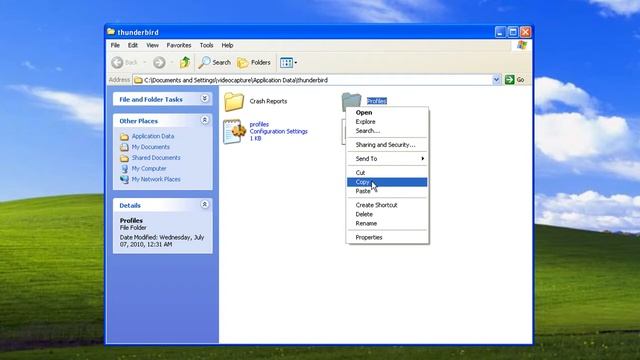The height and width of the screenshot is (360, 640).
Task: Click the My Computer icon
Action: pyautogui.click(x=124, y=169)
